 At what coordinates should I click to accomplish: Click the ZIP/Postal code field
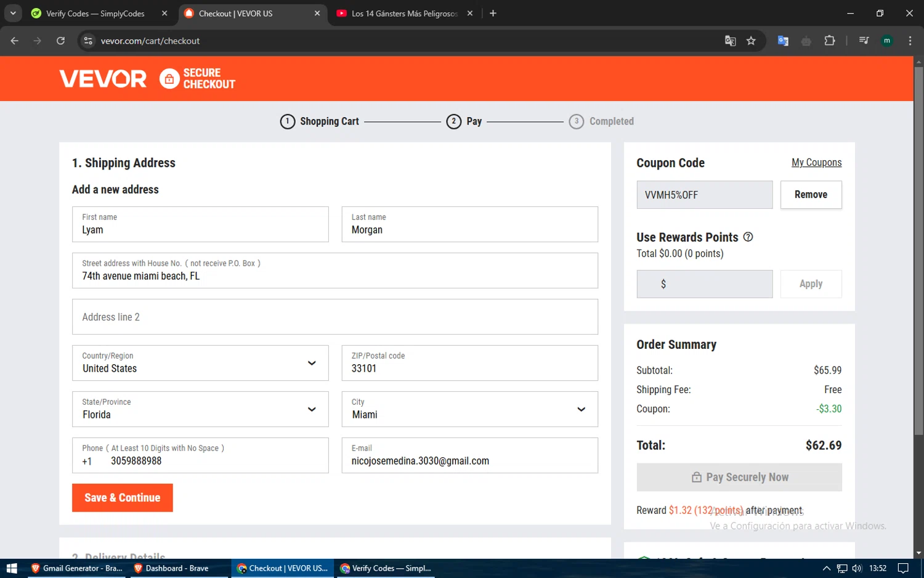(x=470, y=363)
